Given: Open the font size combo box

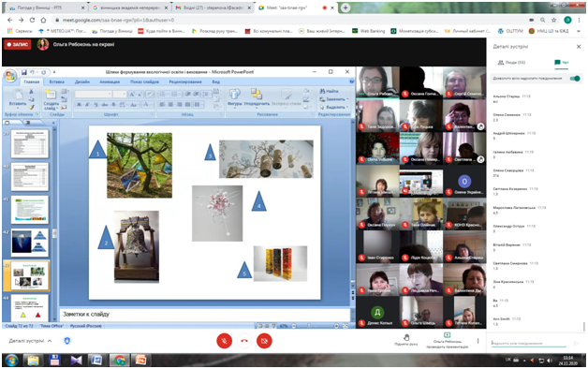Looking at the screenshot, I should pos(120,95).
